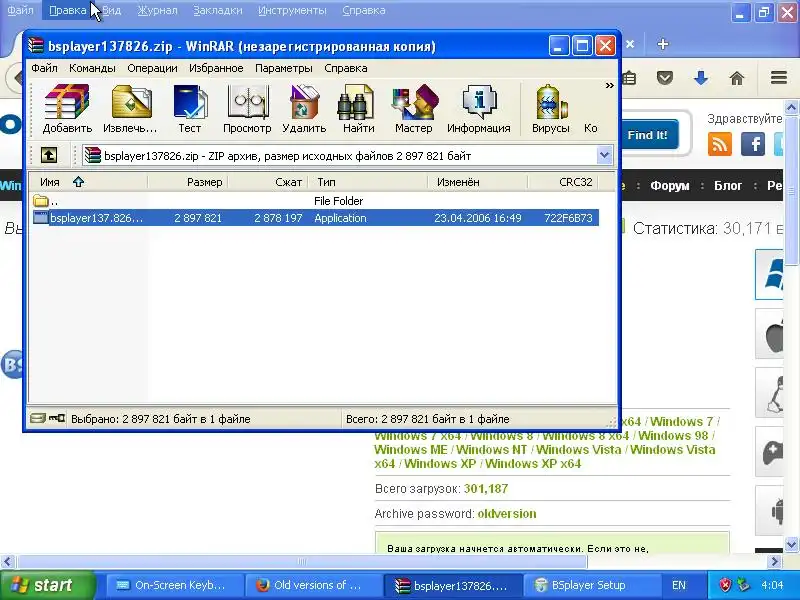Click the red security shield tray icon

725,585
